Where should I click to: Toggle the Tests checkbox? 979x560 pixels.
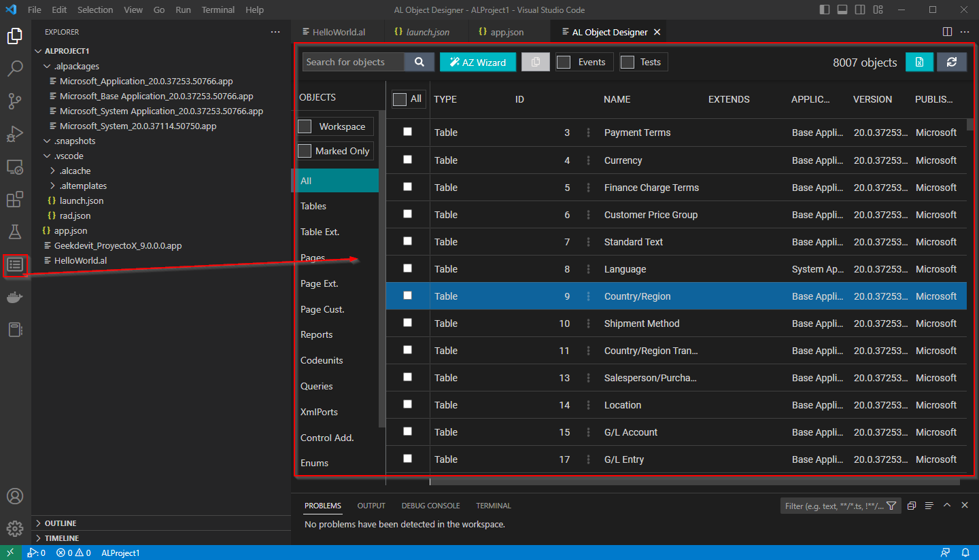(628, 63)
